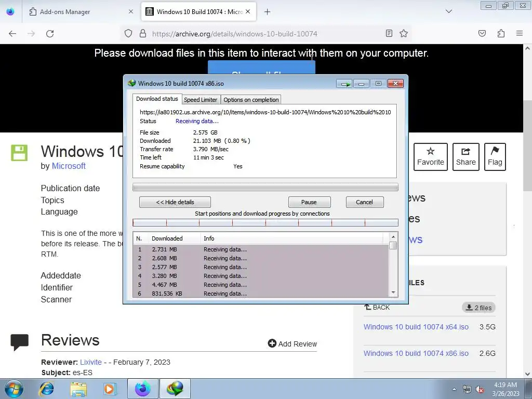The height and width of the screenshot is (399, 532).
Task: Show hidden system tray icons
Action: tap(454, 389)
